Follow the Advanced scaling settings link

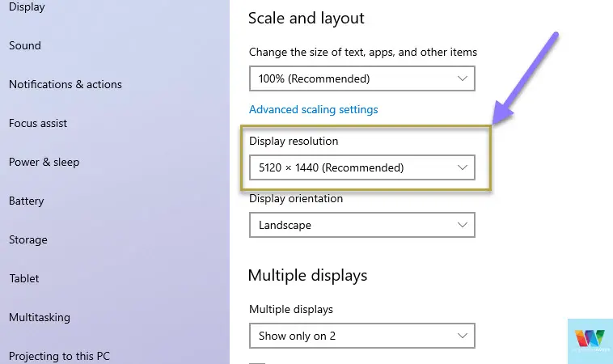click(314, 109)
